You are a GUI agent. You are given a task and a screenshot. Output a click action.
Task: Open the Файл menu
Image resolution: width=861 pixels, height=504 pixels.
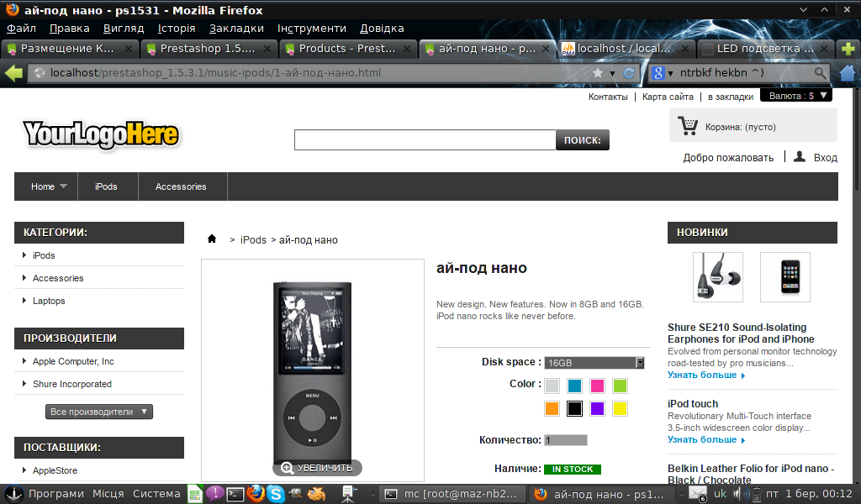21,28
